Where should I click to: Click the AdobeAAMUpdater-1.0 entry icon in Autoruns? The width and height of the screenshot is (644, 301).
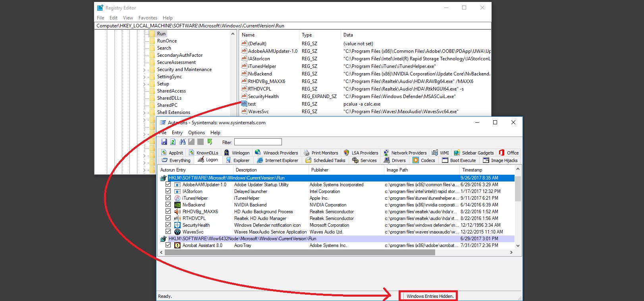pyautogui.click(x=177, y=185)
